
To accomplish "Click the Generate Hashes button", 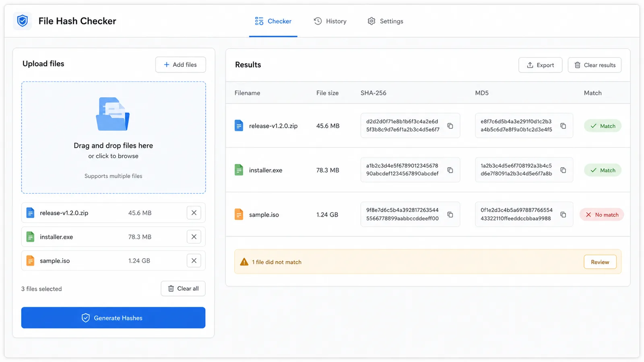I will click(113, 318).
